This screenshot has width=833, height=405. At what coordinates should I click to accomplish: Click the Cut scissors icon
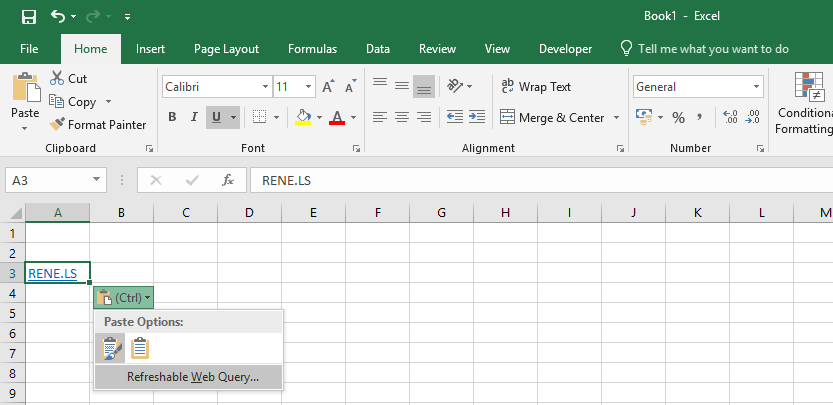(x=57, y=78)
